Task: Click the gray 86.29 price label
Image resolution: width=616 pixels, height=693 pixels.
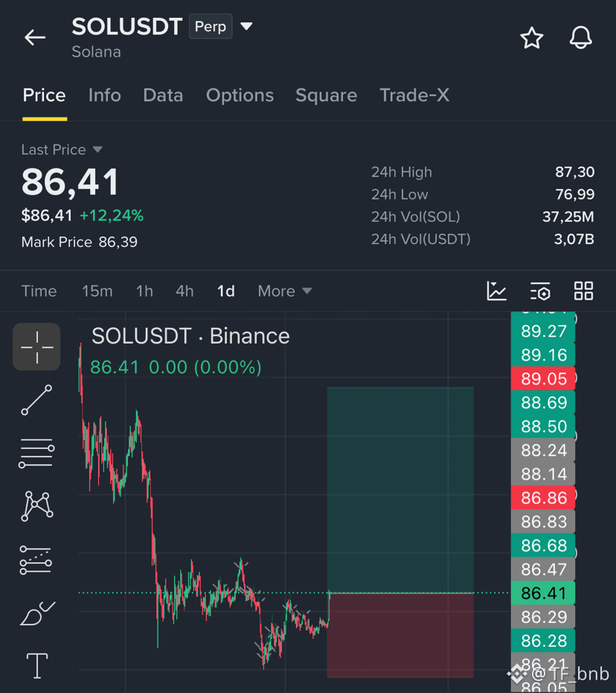Action: click(543, 617)
